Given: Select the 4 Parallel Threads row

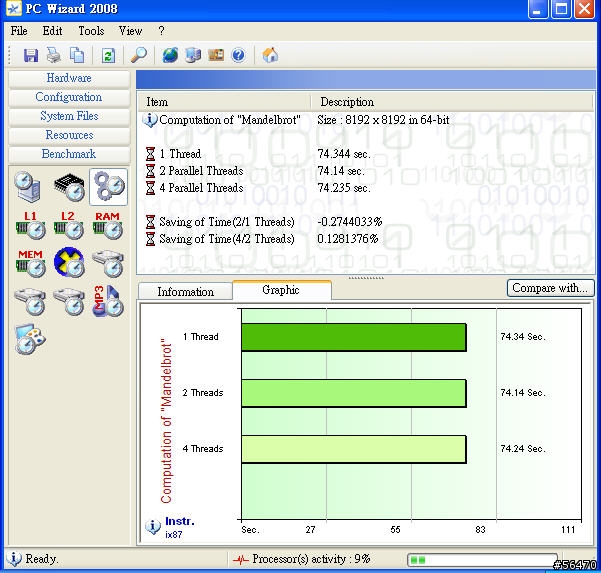Looking at the screenshot, I should pos(365,188).
